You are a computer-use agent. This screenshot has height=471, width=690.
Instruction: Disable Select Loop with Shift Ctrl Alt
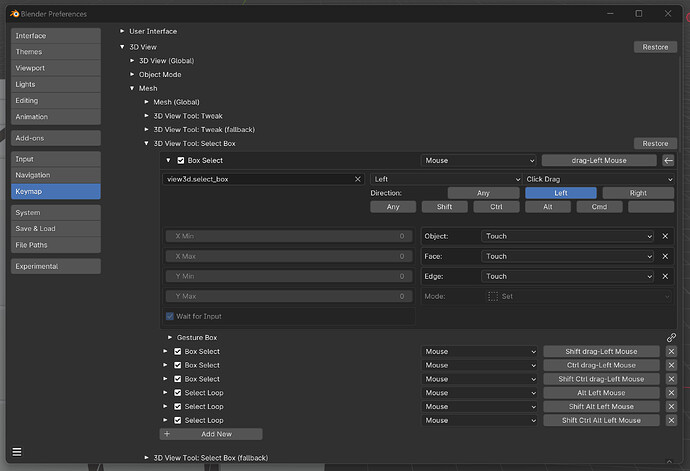pos(177,420)
